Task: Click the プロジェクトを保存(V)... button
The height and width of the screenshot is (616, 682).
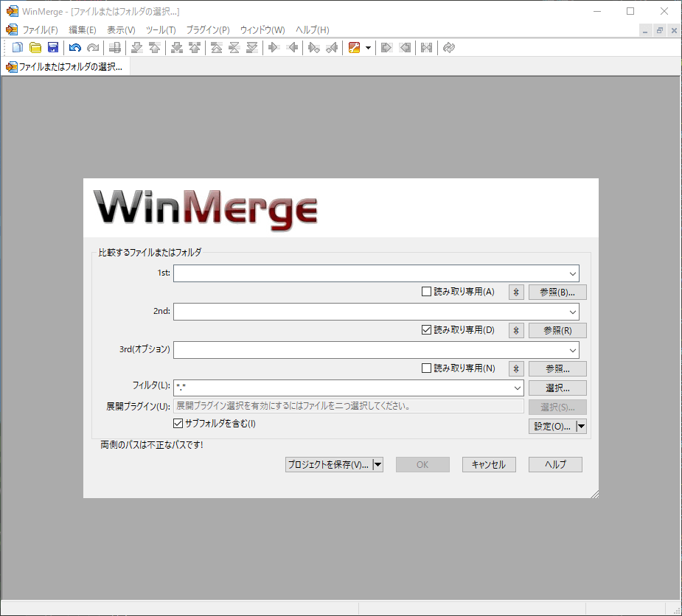Action: tap(329, 465)
